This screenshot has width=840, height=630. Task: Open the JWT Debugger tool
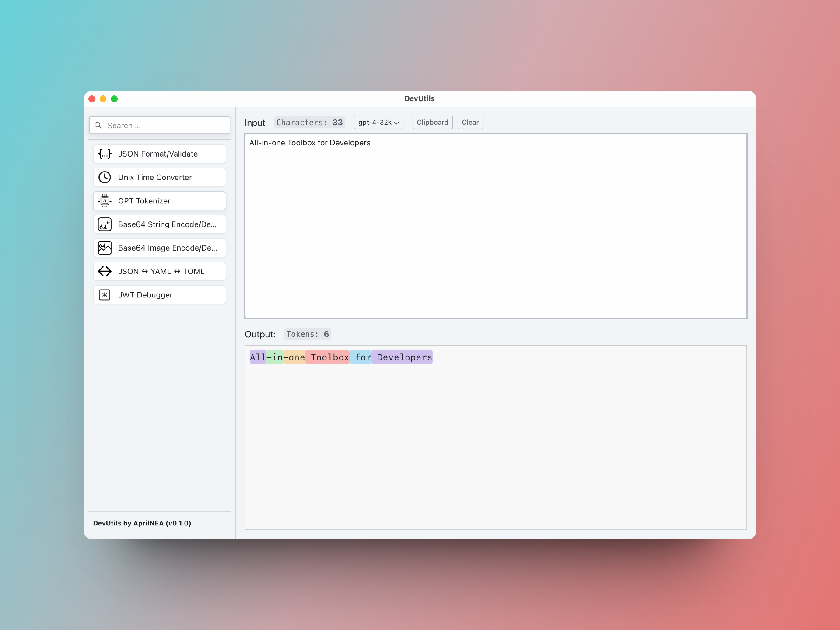coord(159,295)
